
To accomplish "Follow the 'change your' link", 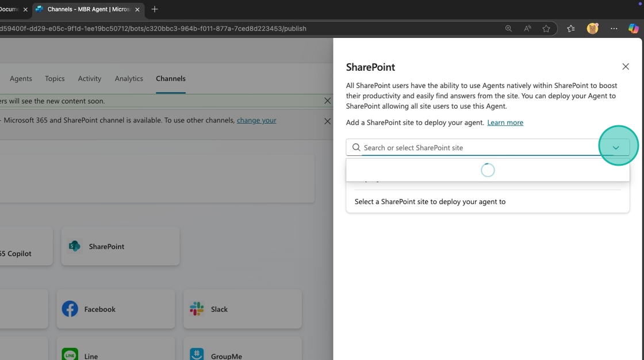I will (x=256, y=120).
